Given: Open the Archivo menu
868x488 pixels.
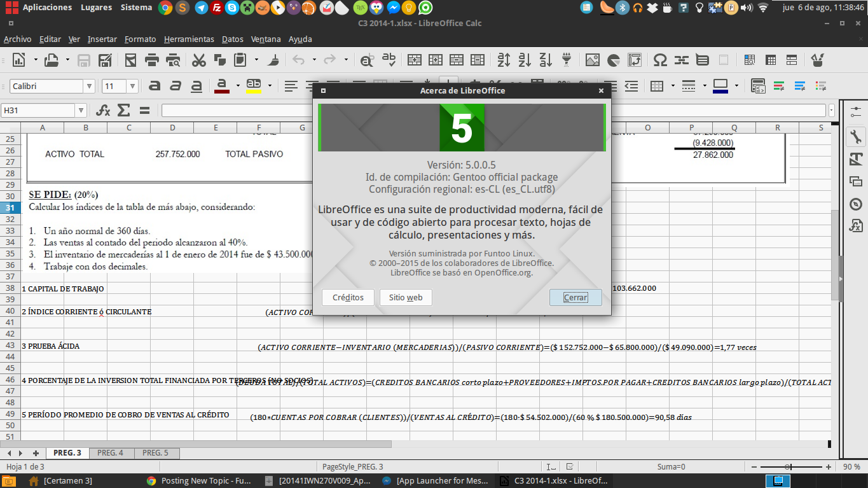Looking at the screenshot, I should tap(17, 39).
